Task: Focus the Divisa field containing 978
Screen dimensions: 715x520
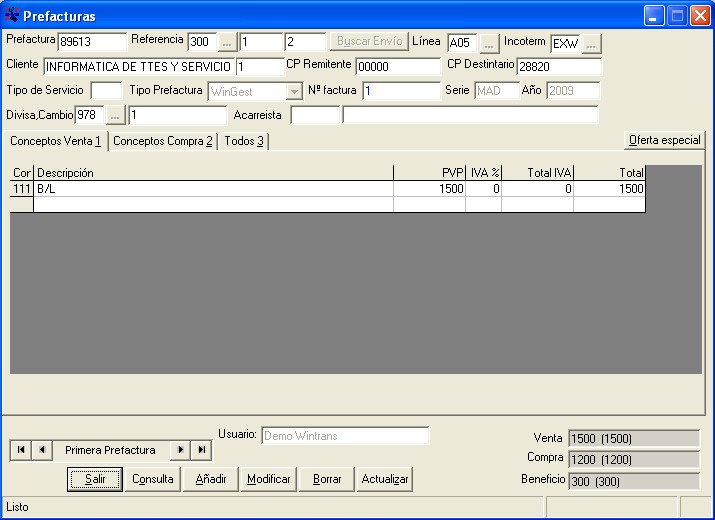Action: coord(89,115)
